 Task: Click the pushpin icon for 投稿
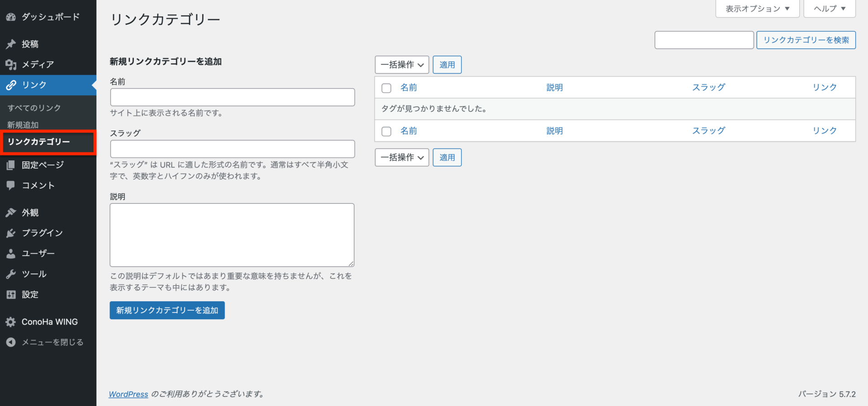11,44
